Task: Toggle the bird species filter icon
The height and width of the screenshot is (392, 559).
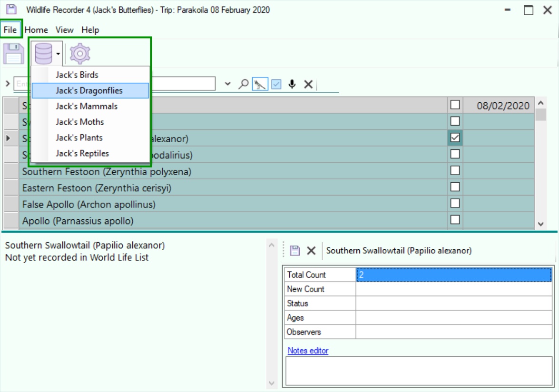Action: click(x=260, y=84)
